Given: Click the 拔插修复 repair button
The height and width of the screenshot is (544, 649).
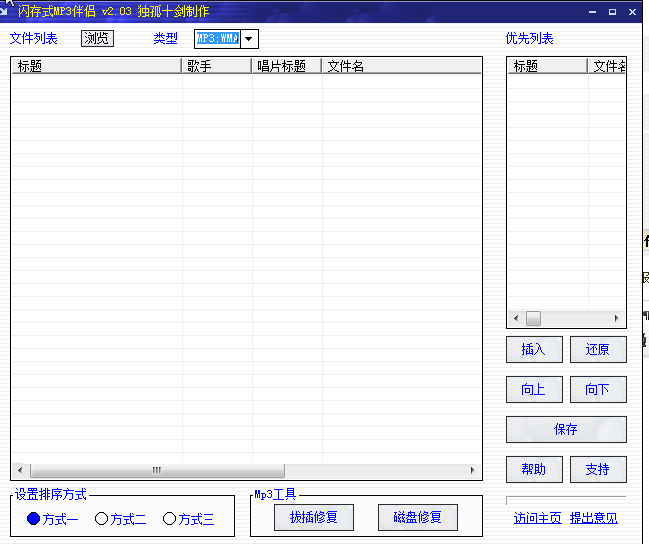Looking at the screenshot, I should pos(314,518).
